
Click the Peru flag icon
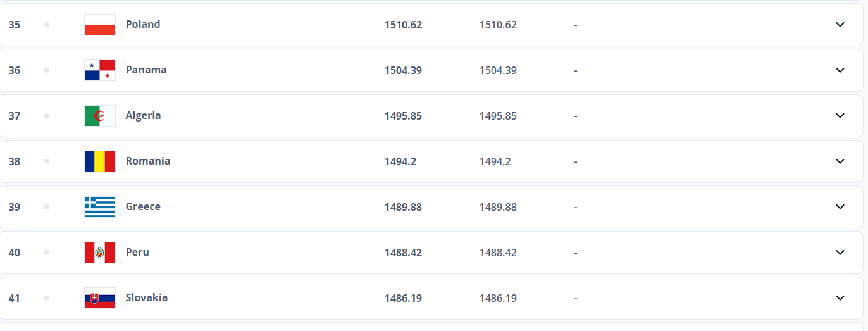pos(100,253)
